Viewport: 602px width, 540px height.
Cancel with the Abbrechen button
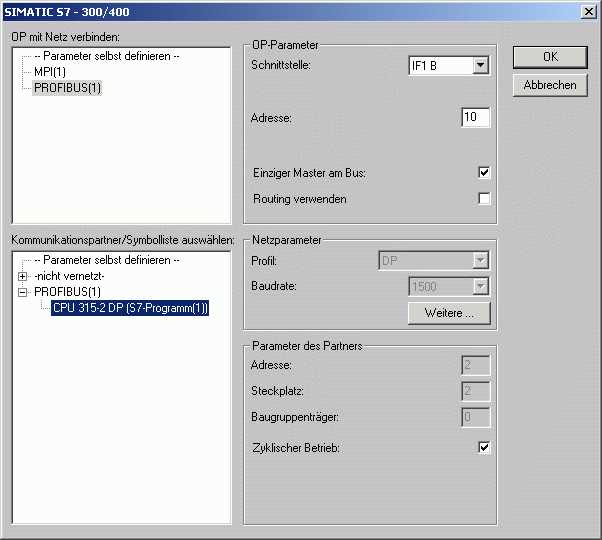[550, 85]
